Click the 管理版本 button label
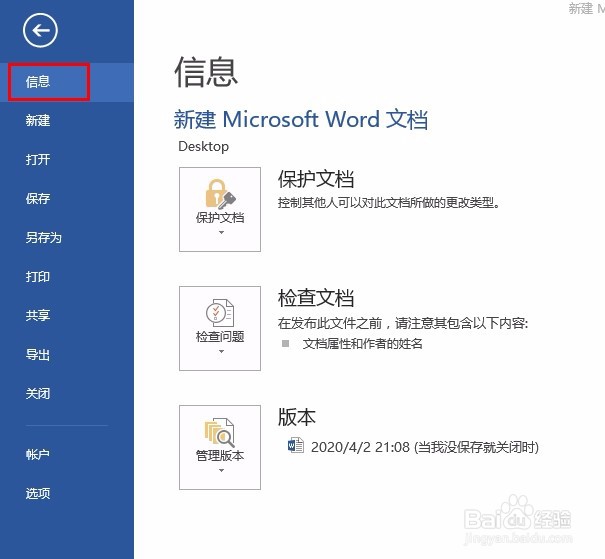The height and width of the screenshot is (559, 605). [x=220, y=456]
